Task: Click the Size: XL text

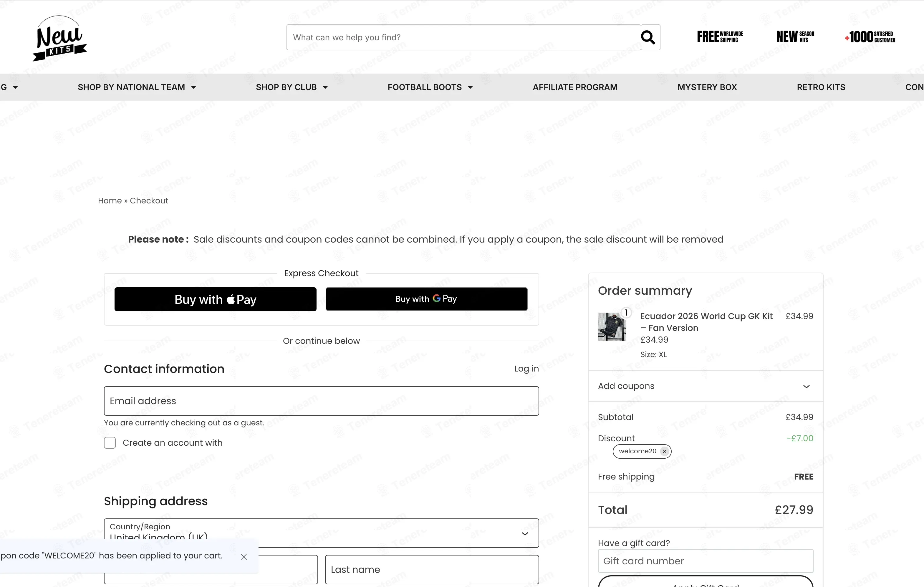Action: click(653, 354)
